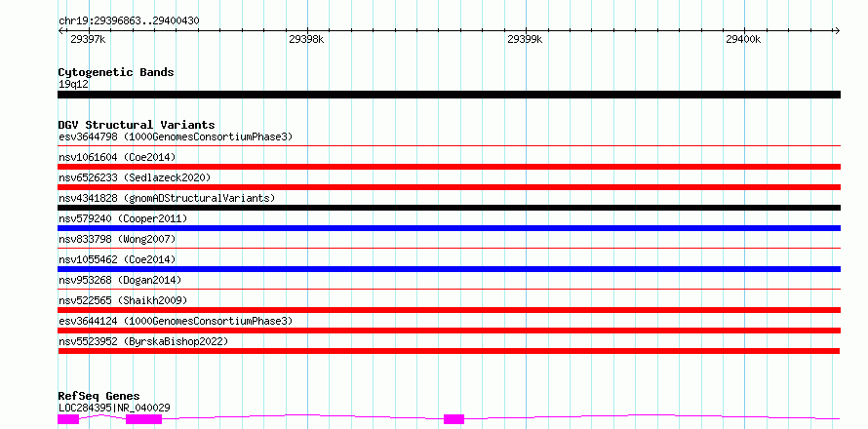Click the nsv1055462 (Coe2014) label
Image resolution: width=868 pixels, height=429 pixels.
coord(117,259)
